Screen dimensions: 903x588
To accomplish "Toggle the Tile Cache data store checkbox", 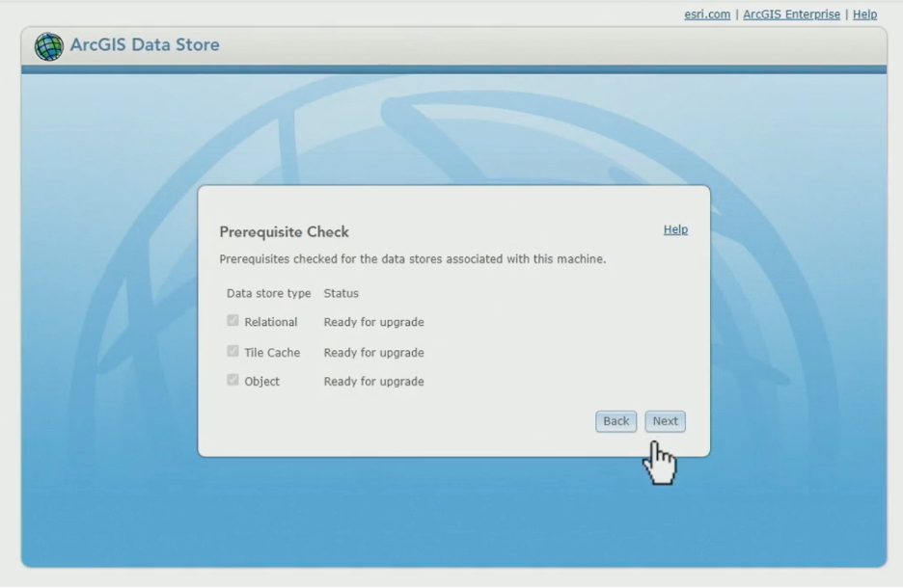I will click(232, 350).
